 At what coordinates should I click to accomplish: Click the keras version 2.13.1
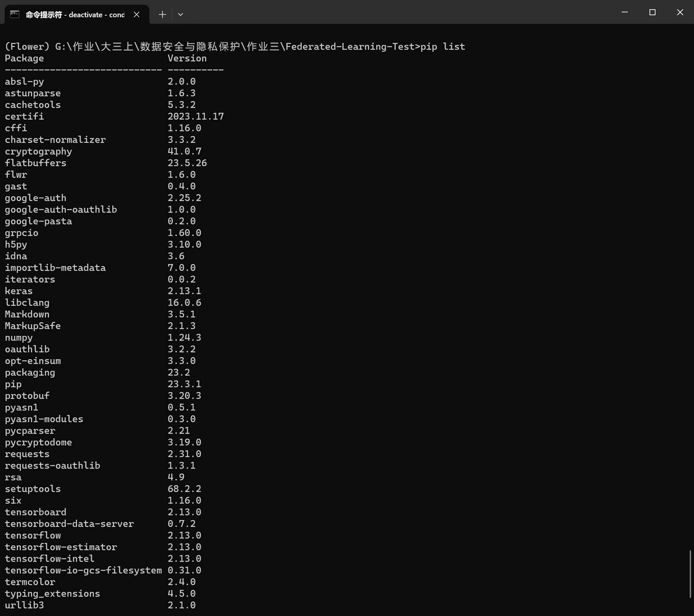184,291
